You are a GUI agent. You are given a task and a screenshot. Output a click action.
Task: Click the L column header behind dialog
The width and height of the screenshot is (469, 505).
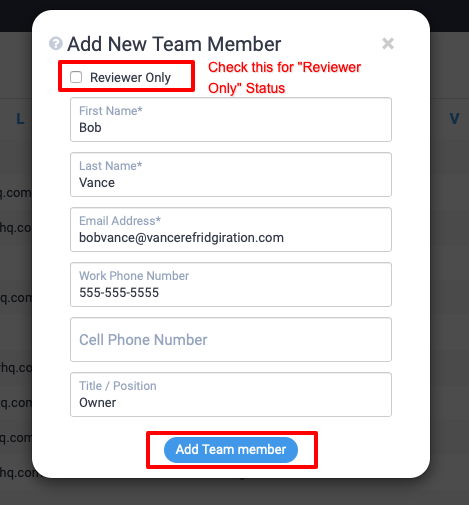(x=20, y=119)
